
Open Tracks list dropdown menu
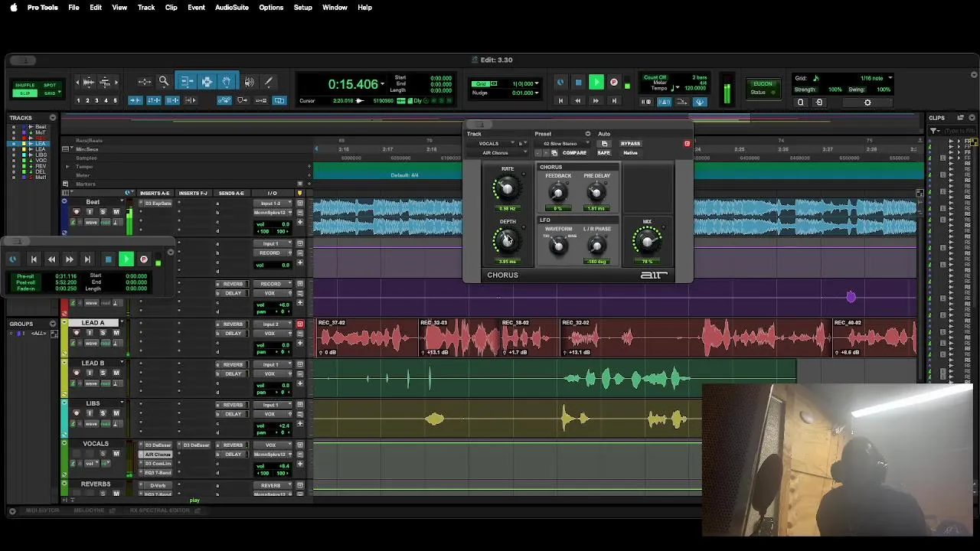pyautogui.click(x=53, y=118)
